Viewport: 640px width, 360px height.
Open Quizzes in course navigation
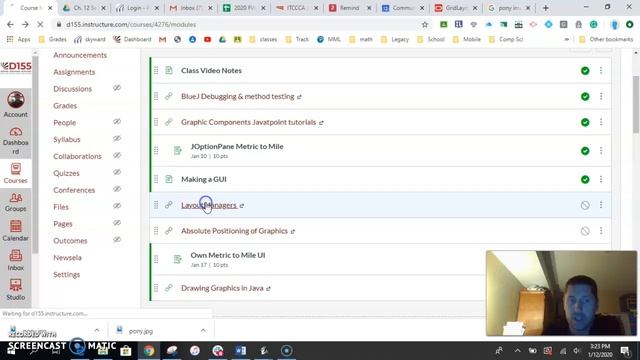pyautogui.click(x=66, y=173)
